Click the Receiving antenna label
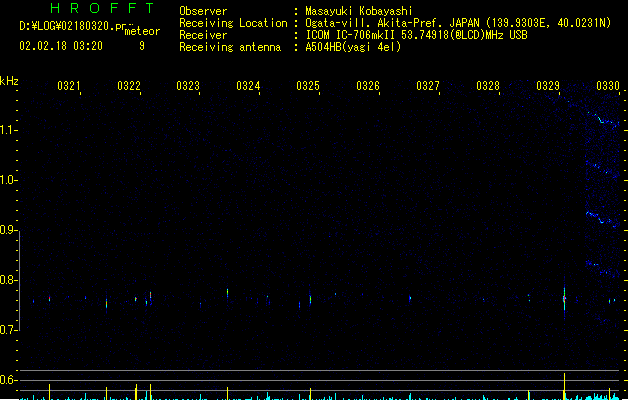 click(x=230, y=47)
